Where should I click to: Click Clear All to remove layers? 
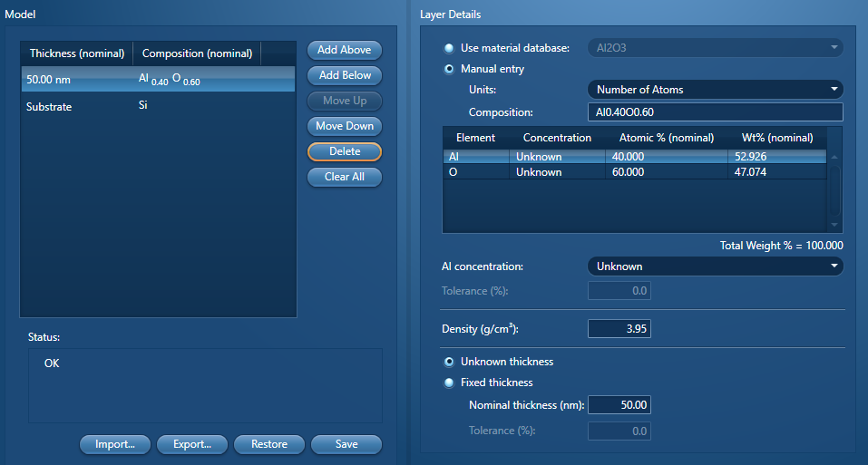click(345, 177)
